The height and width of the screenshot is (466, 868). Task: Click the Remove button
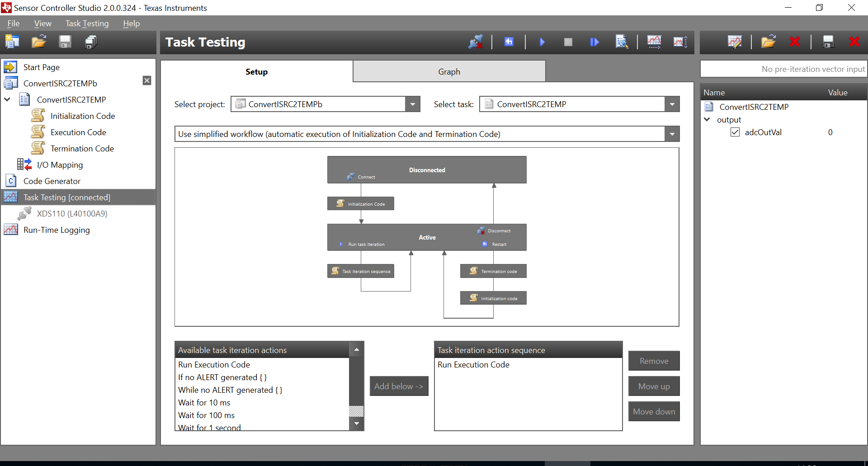coord(654,361)
